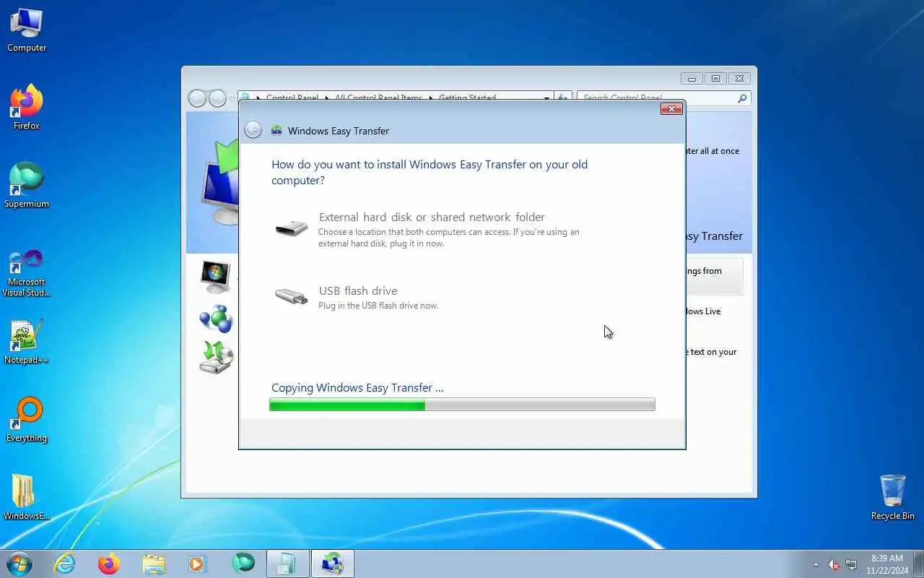Launch Internet Explorer from the taskbar
This screenshot has width=924, height=578.
(x=65, y=564)
